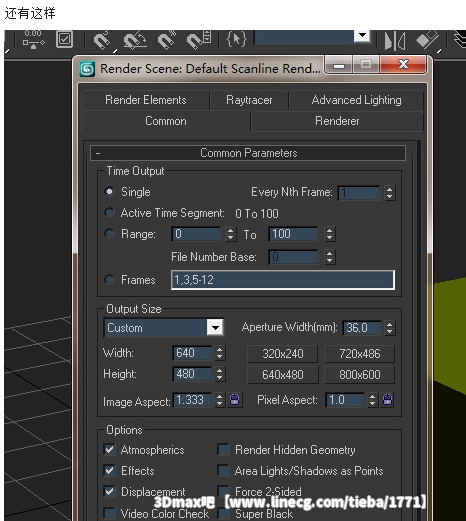
Task: Click the Mirror tool icon
Action: (394, 41)
